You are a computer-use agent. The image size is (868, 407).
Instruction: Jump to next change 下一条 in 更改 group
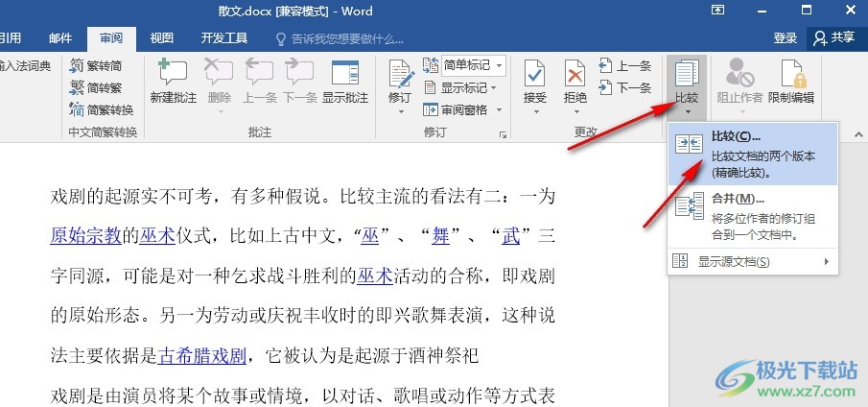click(625, 87)
